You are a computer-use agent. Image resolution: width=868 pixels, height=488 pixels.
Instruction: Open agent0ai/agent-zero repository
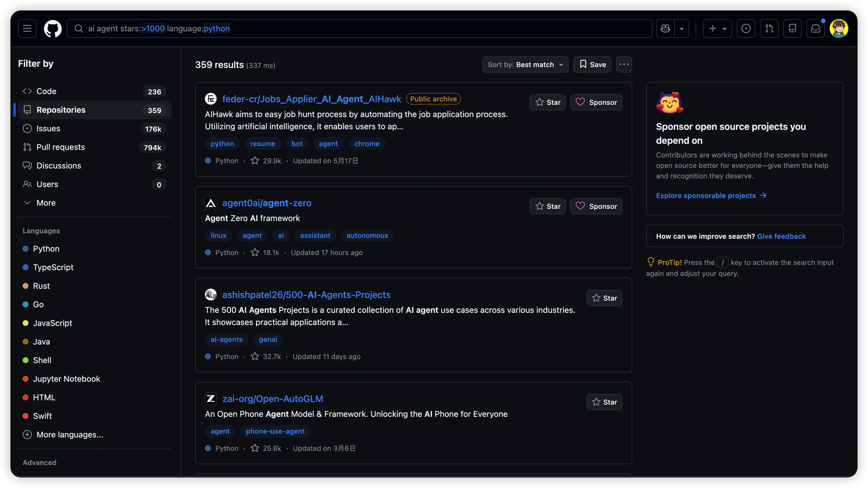click(x=266, y=203)
